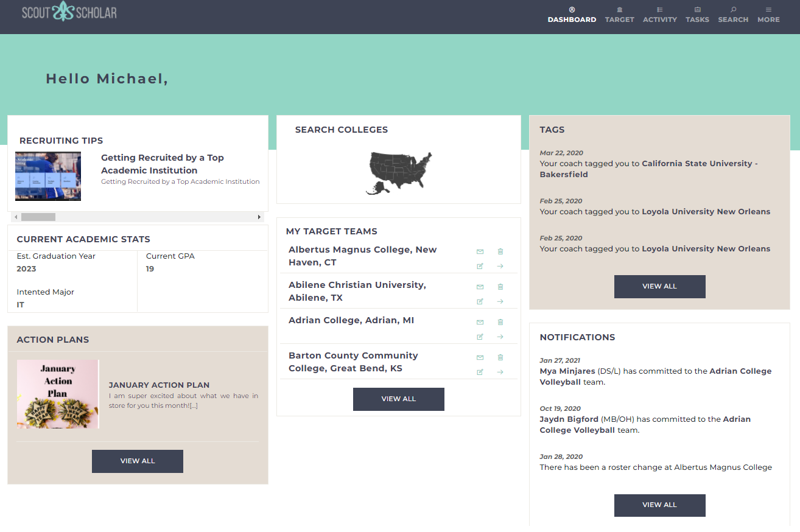Click the Current GPA value 19

(x=150, y=269)
